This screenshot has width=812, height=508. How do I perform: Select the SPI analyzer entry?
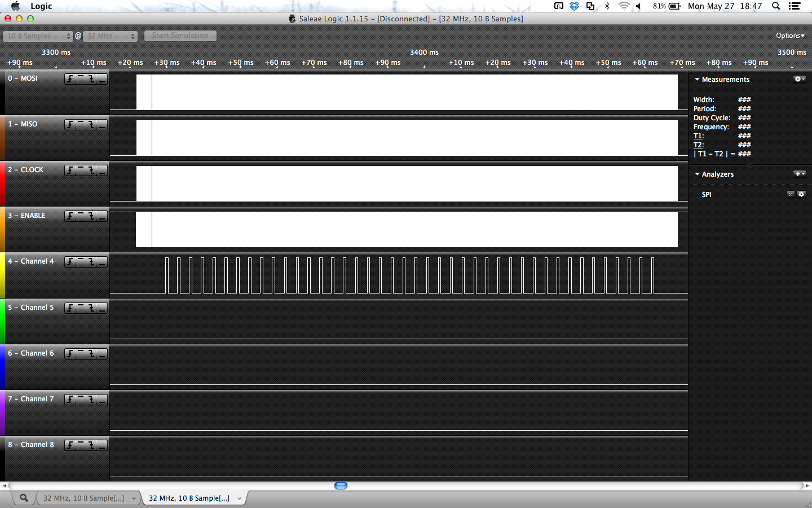tap(707, 194)
